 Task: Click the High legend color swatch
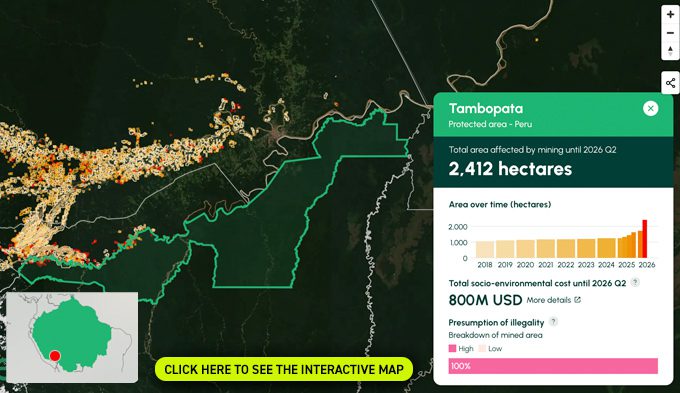coord(452,348)
